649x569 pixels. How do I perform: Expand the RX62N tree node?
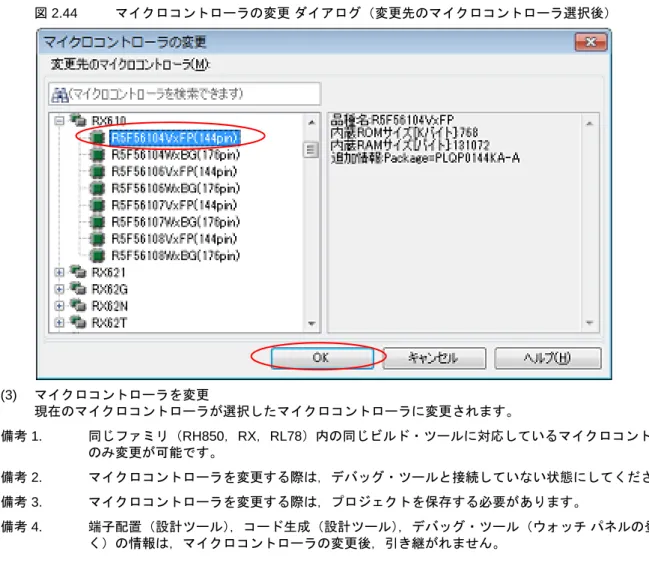tap(59, 306)
